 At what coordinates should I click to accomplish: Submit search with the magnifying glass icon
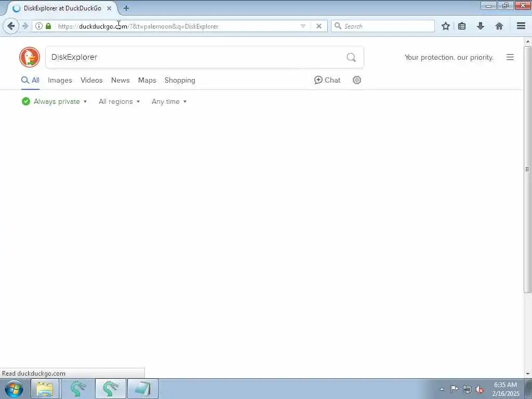pyautogui.click(x=351, y=57)
